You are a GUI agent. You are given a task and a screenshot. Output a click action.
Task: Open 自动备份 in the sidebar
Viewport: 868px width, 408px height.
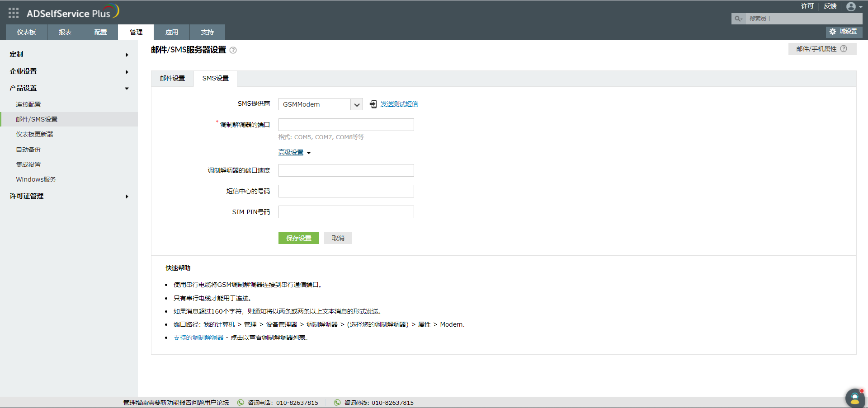coord(28,150)
